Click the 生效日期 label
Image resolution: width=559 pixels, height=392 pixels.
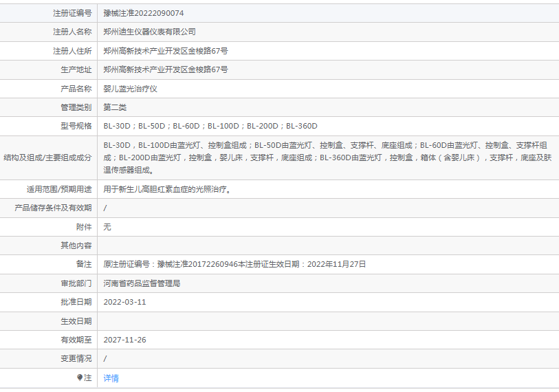(76, 321)
